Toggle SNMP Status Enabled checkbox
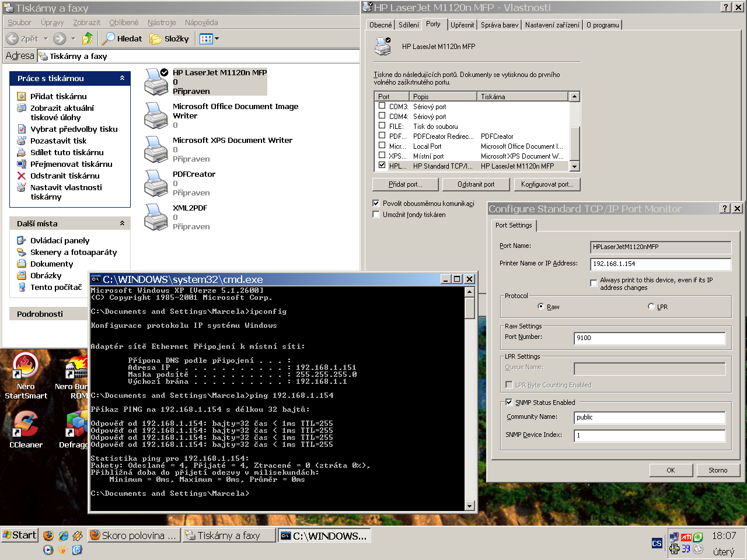The height and width of the screenshot is (560, 747). pyautogui.click(x=509, y=402)
